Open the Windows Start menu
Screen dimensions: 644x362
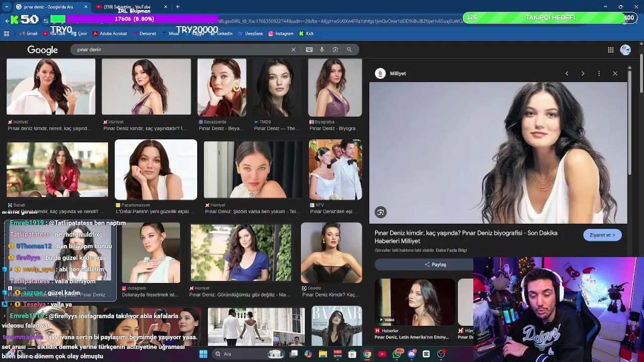pyautogui.click(x=203, y=354)
